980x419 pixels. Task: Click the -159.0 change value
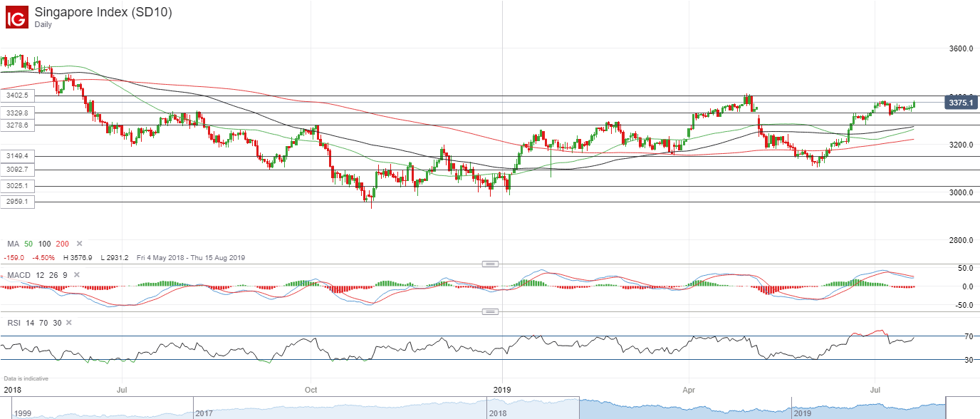[15, 257]
